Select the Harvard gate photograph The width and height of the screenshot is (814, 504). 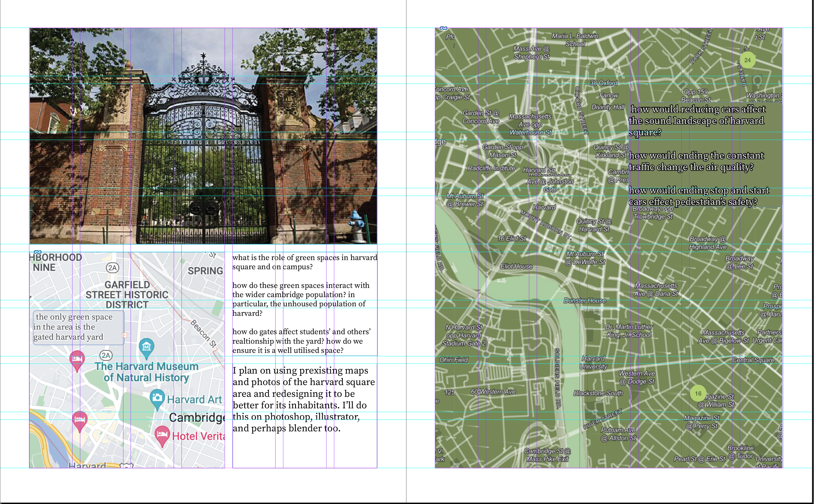(203, 136)
